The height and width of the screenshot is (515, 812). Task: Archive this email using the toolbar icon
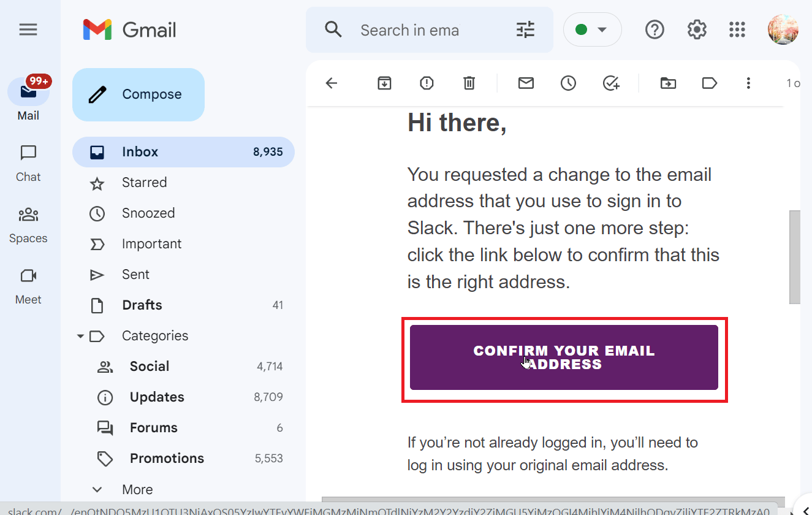pos(384,83)
